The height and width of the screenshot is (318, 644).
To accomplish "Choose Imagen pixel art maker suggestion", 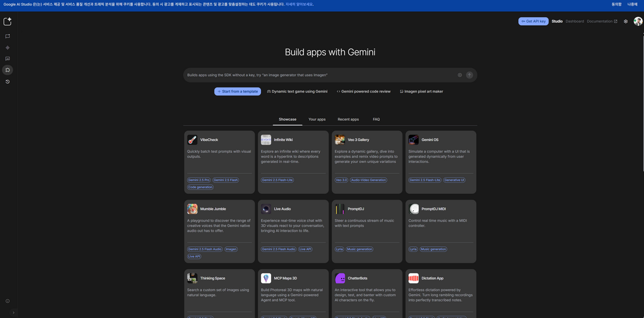I will 421,91.
